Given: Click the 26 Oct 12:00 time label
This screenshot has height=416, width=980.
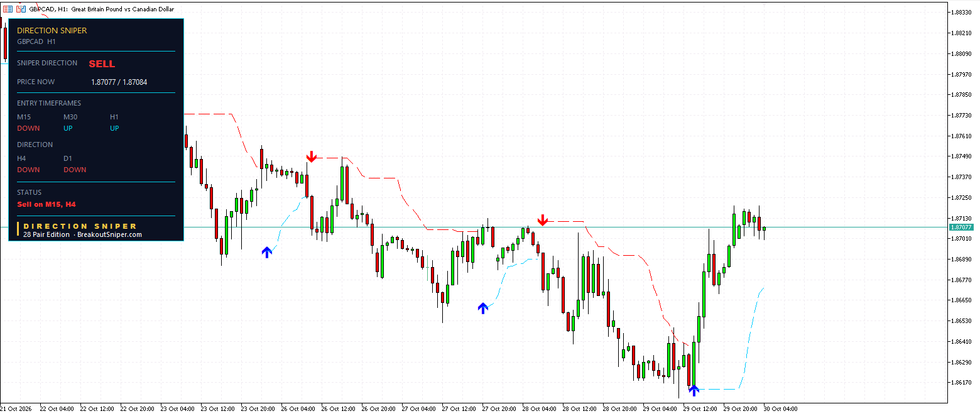Looking at the screenshot, I should tap(338, 408).
